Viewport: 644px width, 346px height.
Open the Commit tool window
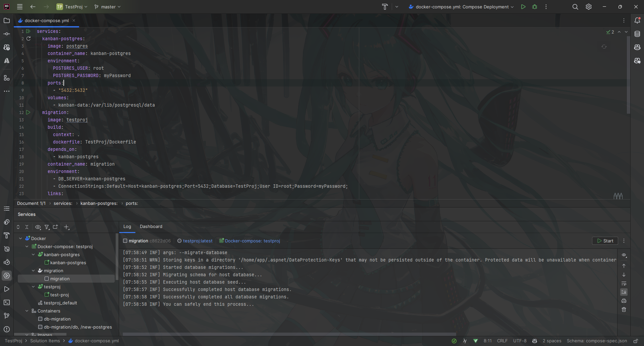7,34
